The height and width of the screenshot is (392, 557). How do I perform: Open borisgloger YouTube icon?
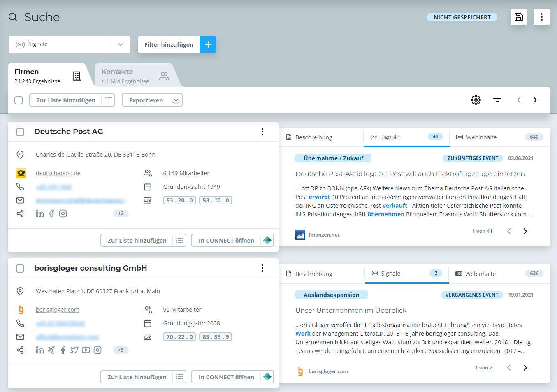tap(86, 350)
